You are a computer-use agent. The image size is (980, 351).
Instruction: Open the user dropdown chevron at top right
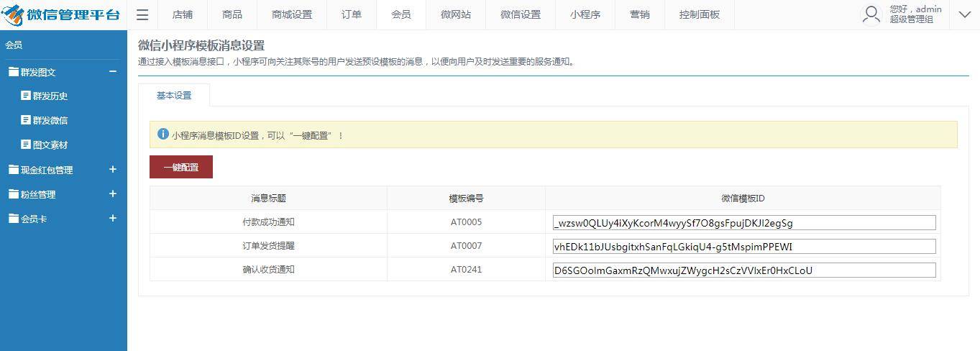[x=964, y=14]
